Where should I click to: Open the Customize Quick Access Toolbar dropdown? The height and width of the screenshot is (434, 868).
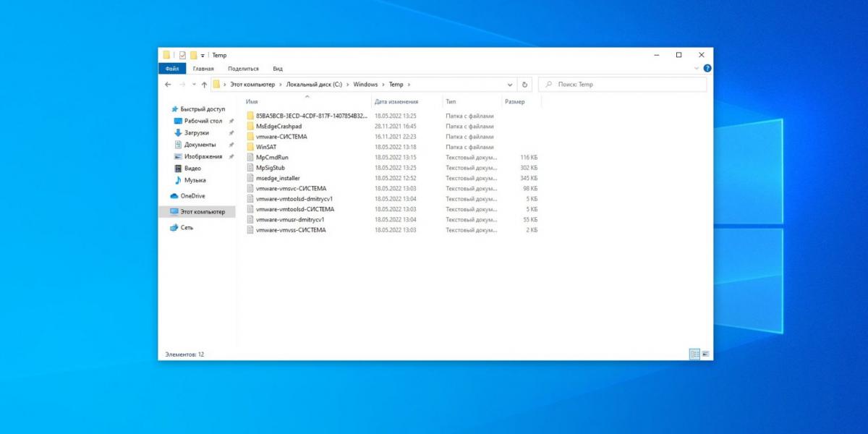[x=203, y=55]
